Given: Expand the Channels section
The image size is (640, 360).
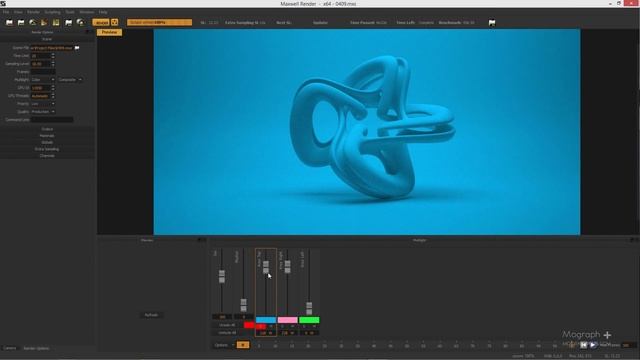Looking at the screenshot, I should point(47,156).
